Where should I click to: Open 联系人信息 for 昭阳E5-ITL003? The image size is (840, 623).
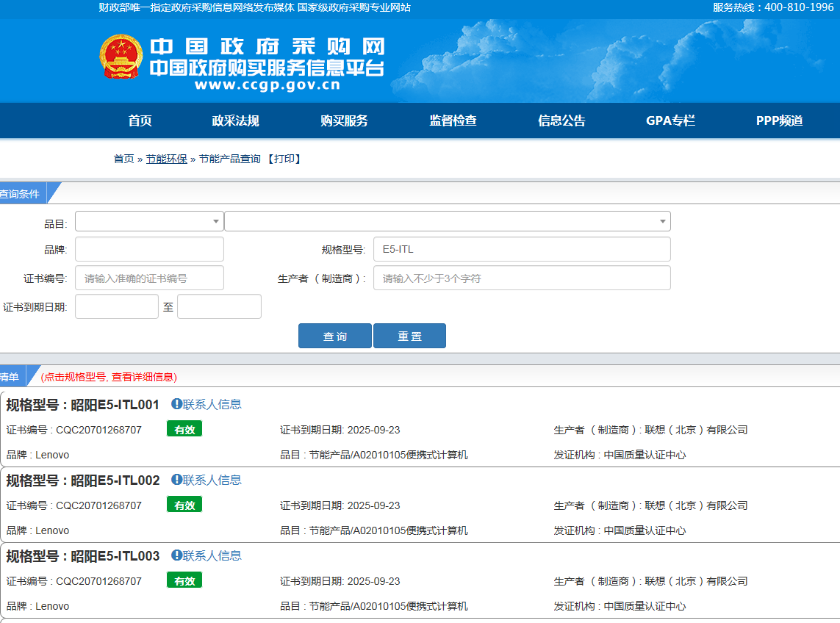[x=212, y=555]
